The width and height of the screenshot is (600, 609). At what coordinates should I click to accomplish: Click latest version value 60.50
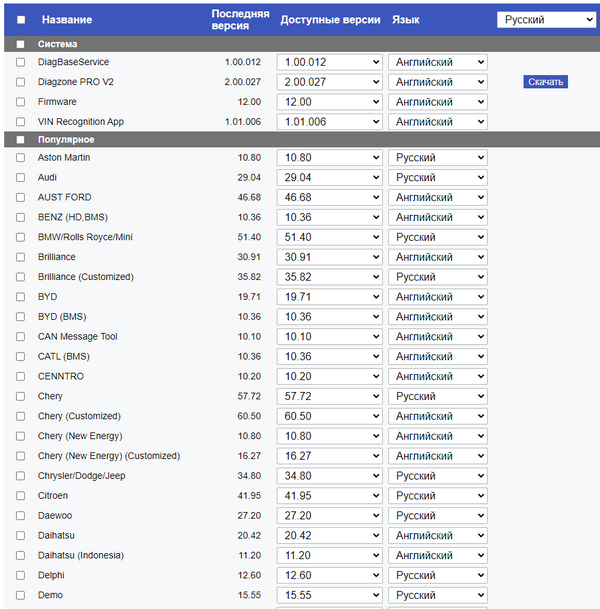tap(249, 416)
